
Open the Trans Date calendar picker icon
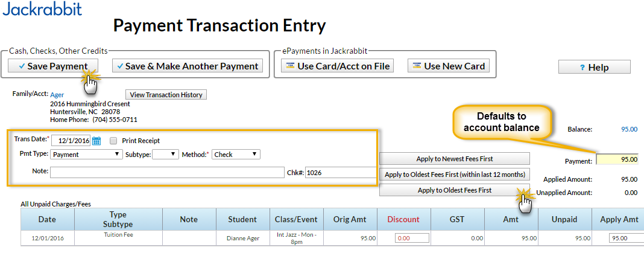[x=96, y=141]
